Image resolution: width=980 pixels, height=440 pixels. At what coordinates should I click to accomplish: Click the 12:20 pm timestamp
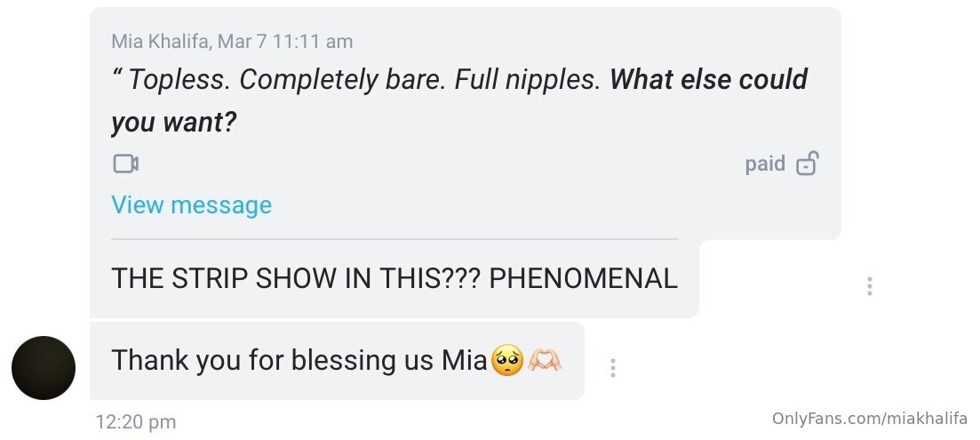[135, 422]
